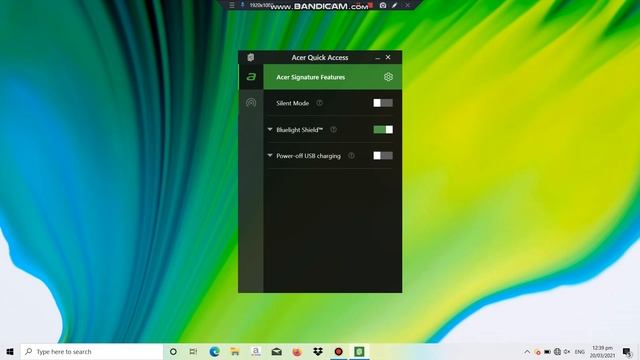Viewport: 640px width, 360px height.
Task: Check the battery status tray icon
Action: point(547,352)
